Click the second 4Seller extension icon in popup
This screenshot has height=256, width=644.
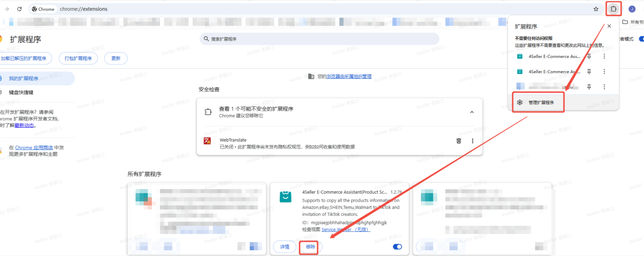(520, 72)
